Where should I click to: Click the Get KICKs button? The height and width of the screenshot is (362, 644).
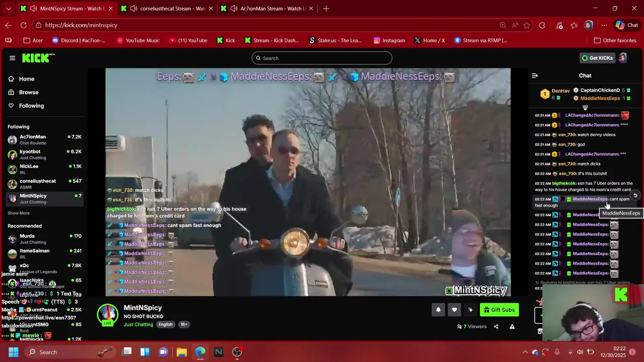tap(597, 58)
